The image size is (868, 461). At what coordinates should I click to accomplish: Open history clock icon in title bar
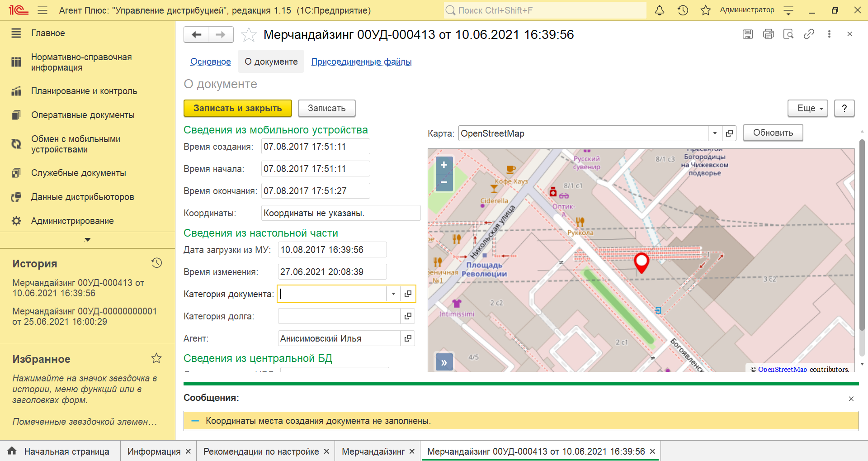coord(683,10)
